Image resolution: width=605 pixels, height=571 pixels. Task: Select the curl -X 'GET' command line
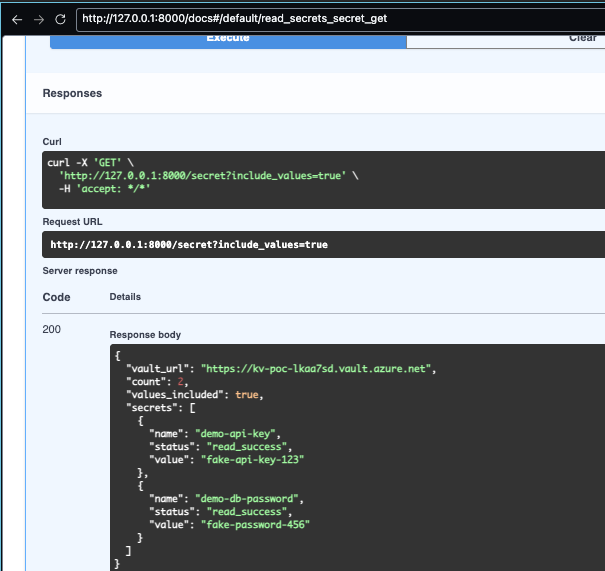90,162
